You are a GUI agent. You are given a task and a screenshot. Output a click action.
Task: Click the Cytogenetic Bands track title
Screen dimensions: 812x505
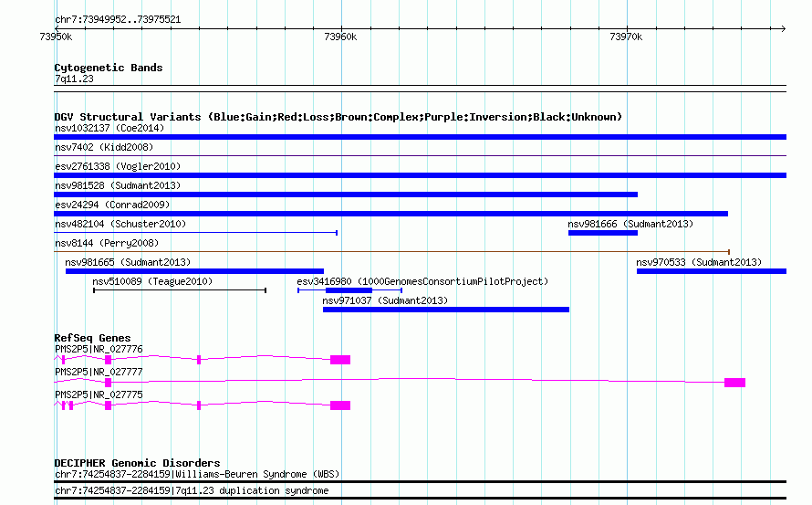[109, 68]
